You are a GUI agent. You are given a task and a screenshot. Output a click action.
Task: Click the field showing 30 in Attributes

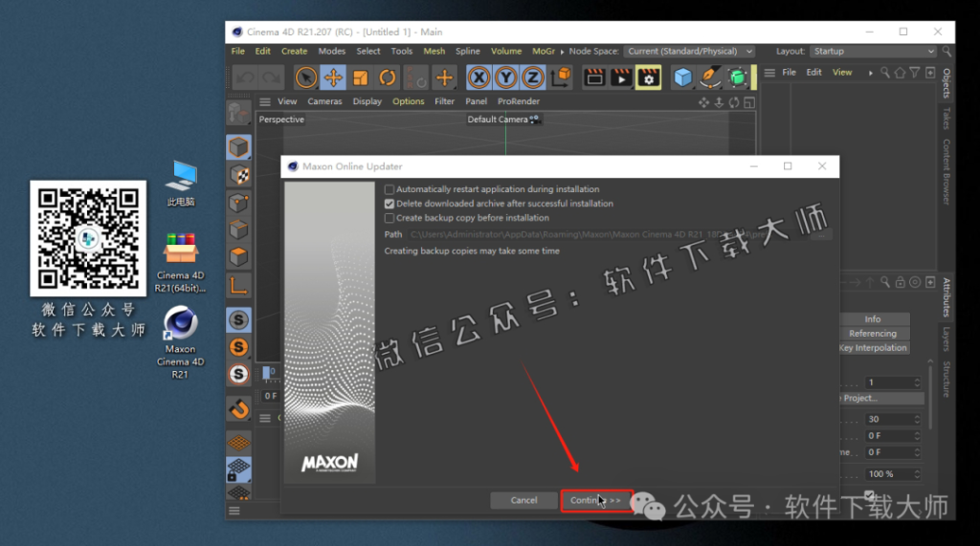(x=893, y=419)
